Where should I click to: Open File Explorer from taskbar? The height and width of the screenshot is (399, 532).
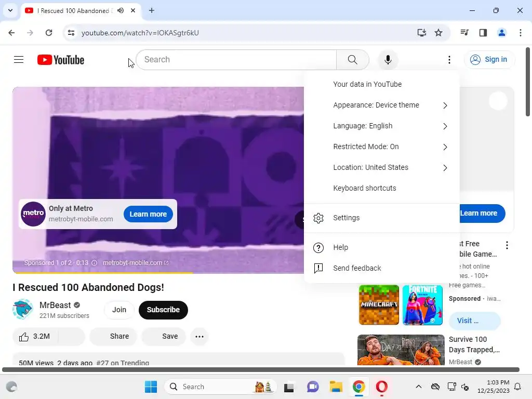point(336,387)
